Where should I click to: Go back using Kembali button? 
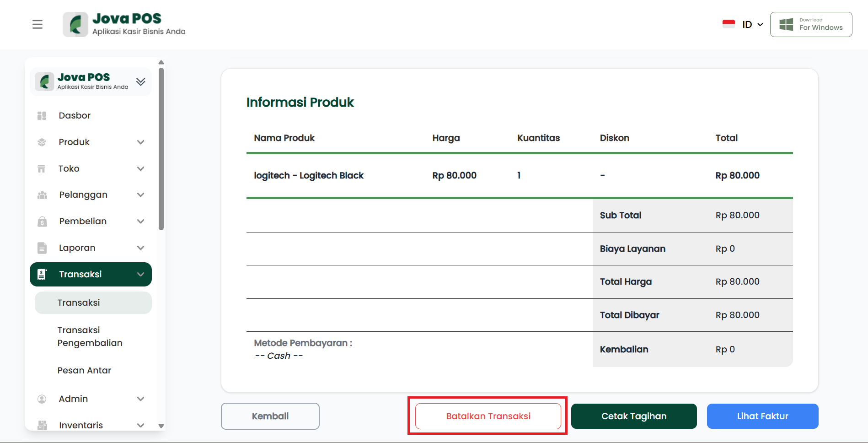click(270, 416)
